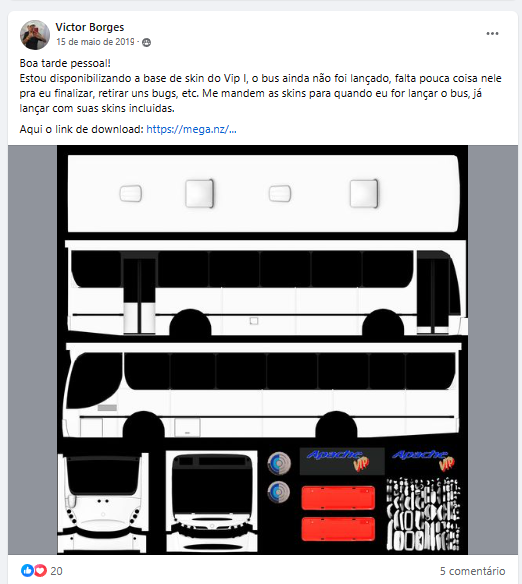This screenshot has width=522, height=584.
Task: Click the upper round blue headlight icon
Action: pos(279,463)
